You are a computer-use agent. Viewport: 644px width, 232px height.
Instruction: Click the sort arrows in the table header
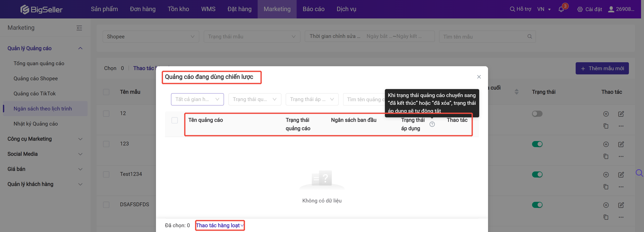[x=517, y=92]
